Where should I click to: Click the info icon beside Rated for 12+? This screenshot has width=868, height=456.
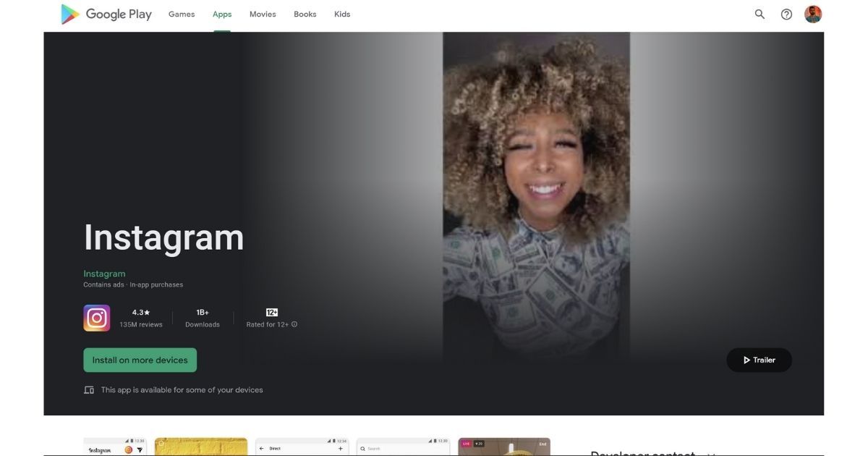[x=294, y=324]
